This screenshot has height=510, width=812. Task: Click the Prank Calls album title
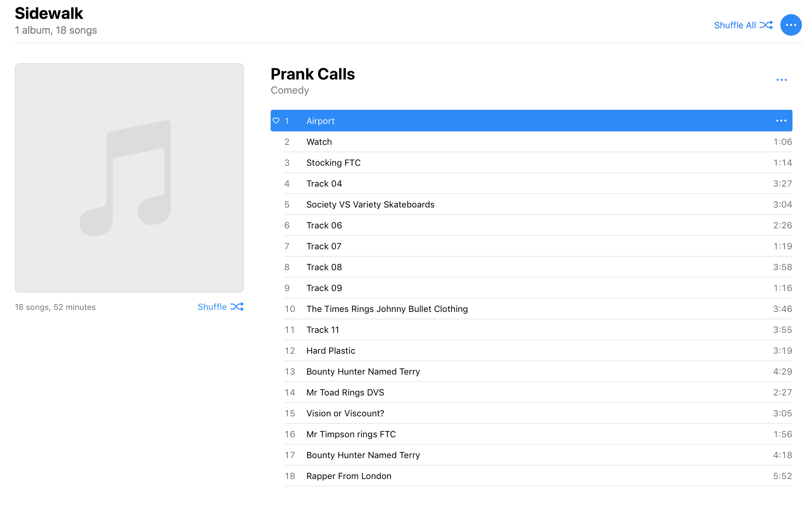pos(312,74)
